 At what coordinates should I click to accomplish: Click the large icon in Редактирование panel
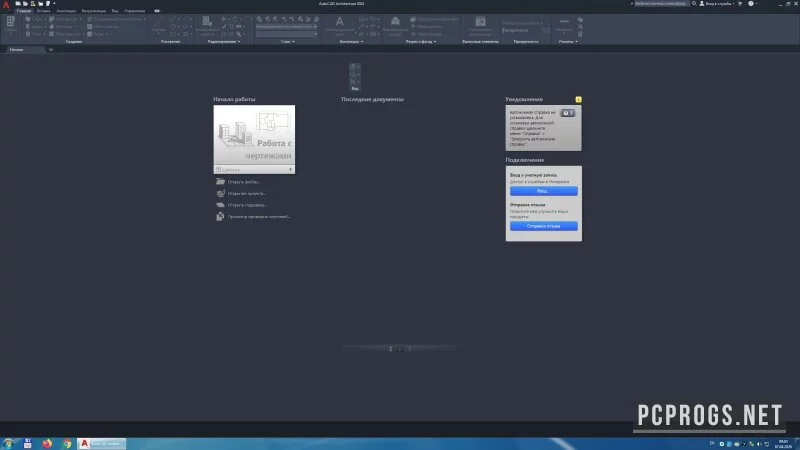[207, 22]
